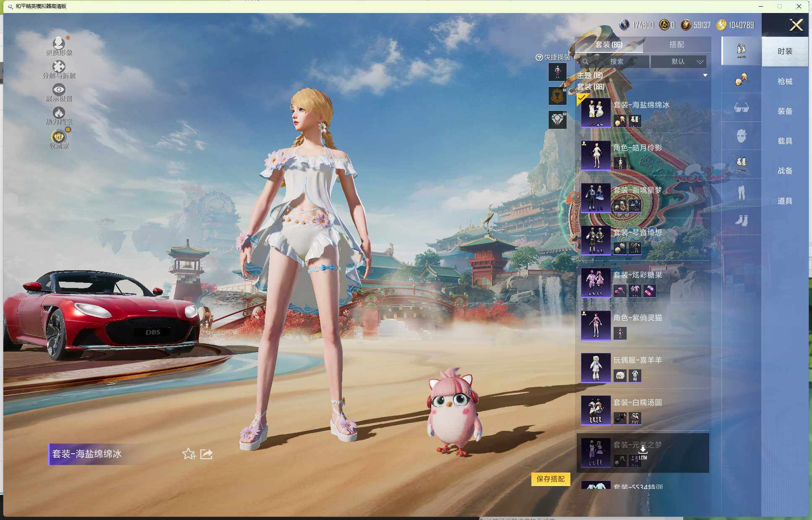Open 热力档案 flame icon
812x520 pixels.
click(59, 113)
